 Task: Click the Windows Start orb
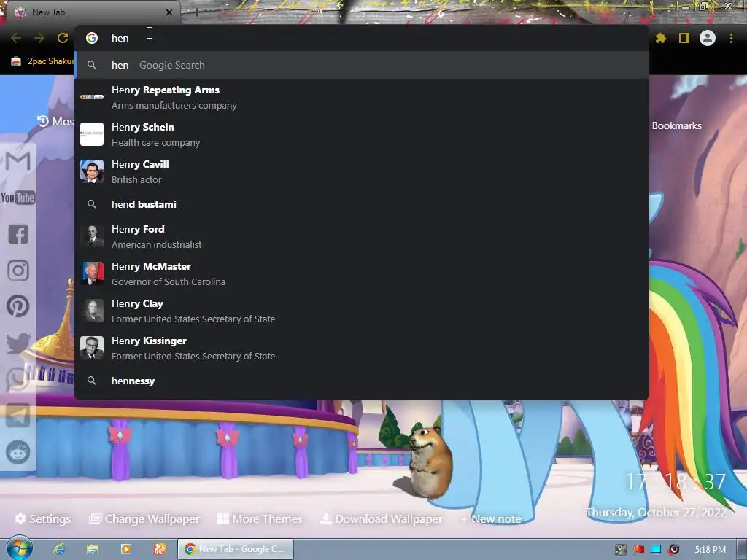pyautogui.click(x=19, y=548)
